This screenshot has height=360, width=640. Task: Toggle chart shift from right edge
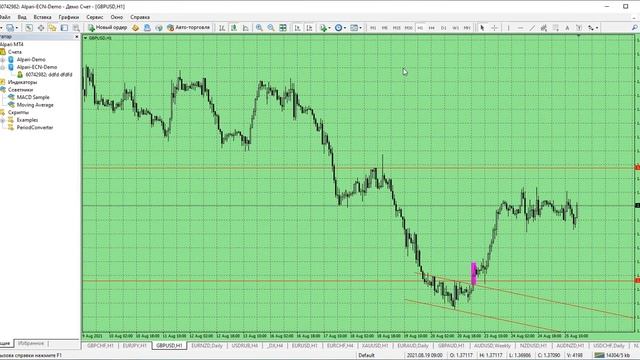click(x=309, y=28)
